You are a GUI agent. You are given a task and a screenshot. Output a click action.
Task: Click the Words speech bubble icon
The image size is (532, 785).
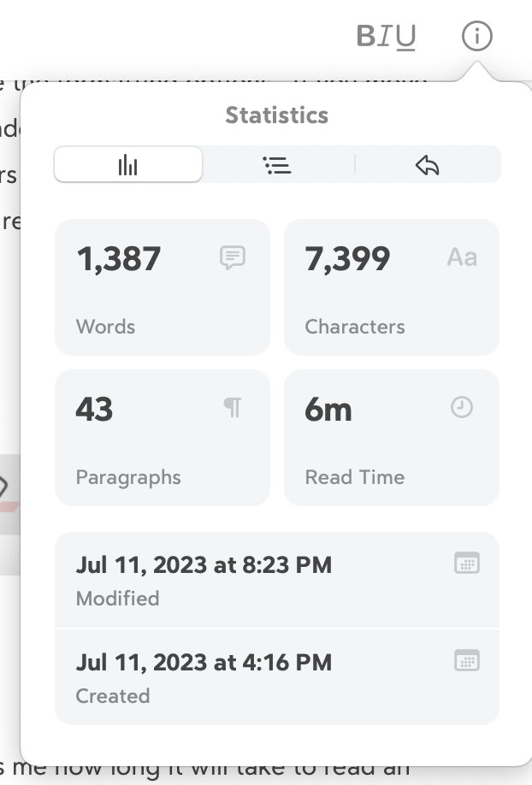(233, 257)
